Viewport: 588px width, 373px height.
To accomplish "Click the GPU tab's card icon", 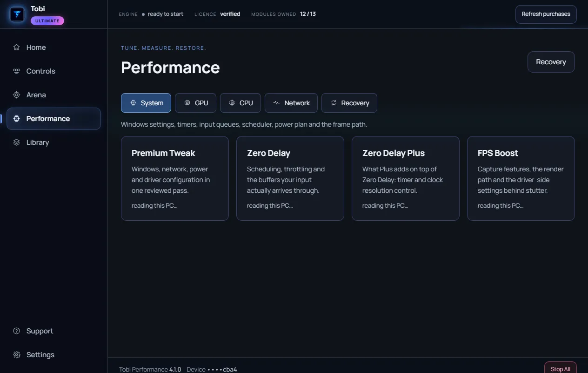I will click(x=187, y=103).
